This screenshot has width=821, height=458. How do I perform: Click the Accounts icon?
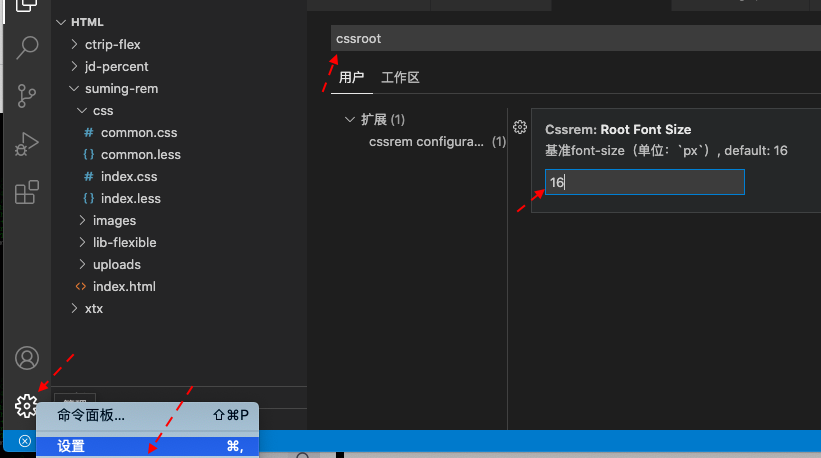[x=27, y=358]
